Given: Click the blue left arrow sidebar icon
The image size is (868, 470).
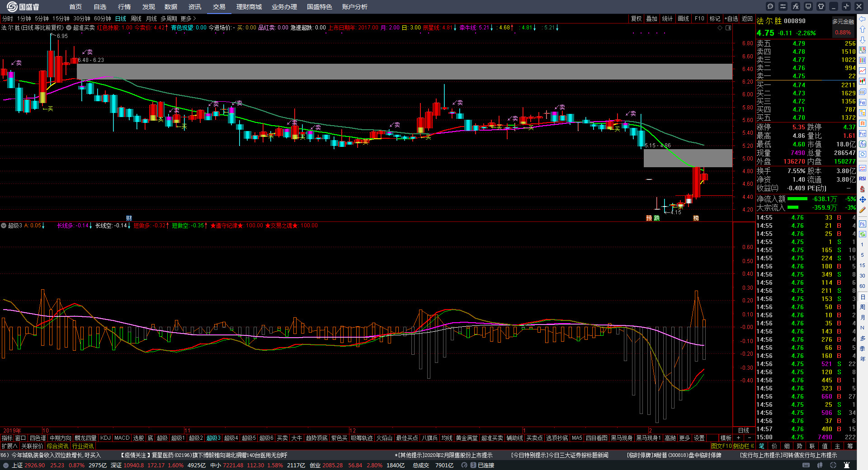Looking at the screenshot, I should tap(863, 19).
